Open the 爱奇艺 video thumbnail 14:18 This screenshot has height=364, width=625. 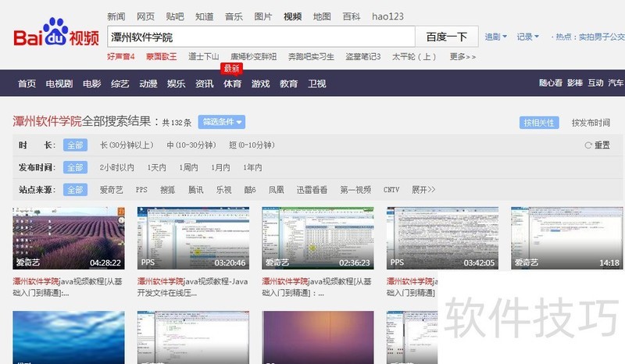pyautogui.click(x=567, y=238)
